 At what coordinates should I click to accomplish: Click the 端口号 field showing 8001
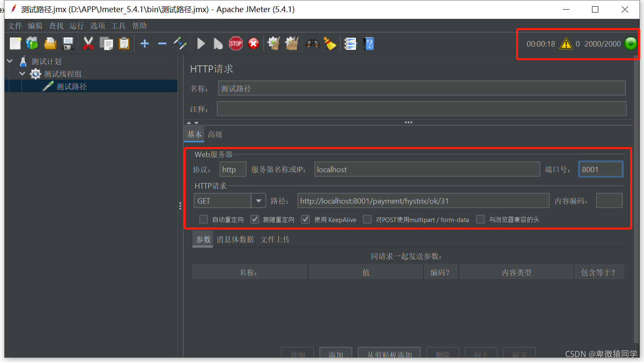pos(600,169)
